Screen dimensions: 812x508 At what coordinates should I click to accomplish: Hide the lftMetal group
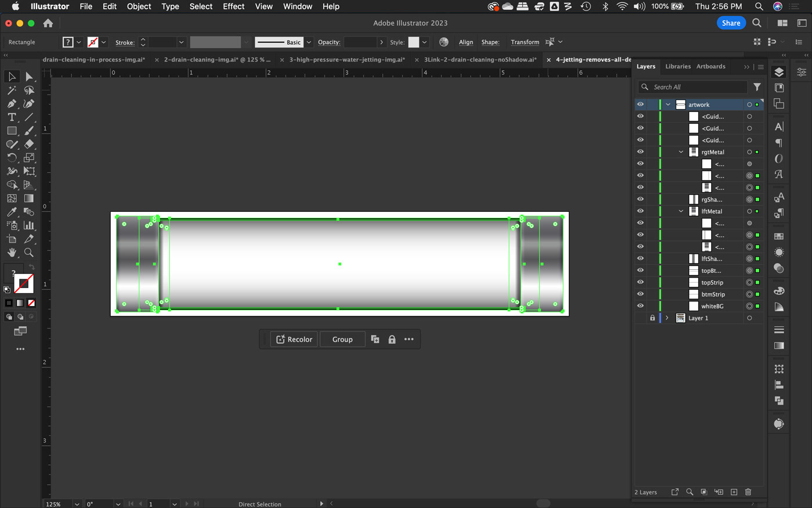tap(640, 211)
